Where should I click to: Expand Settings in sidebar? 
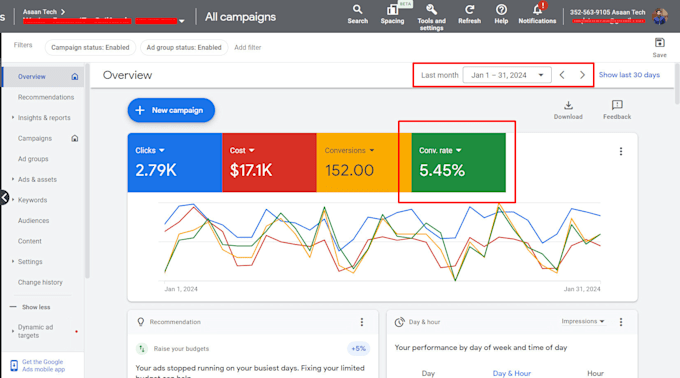pos(13,261)
